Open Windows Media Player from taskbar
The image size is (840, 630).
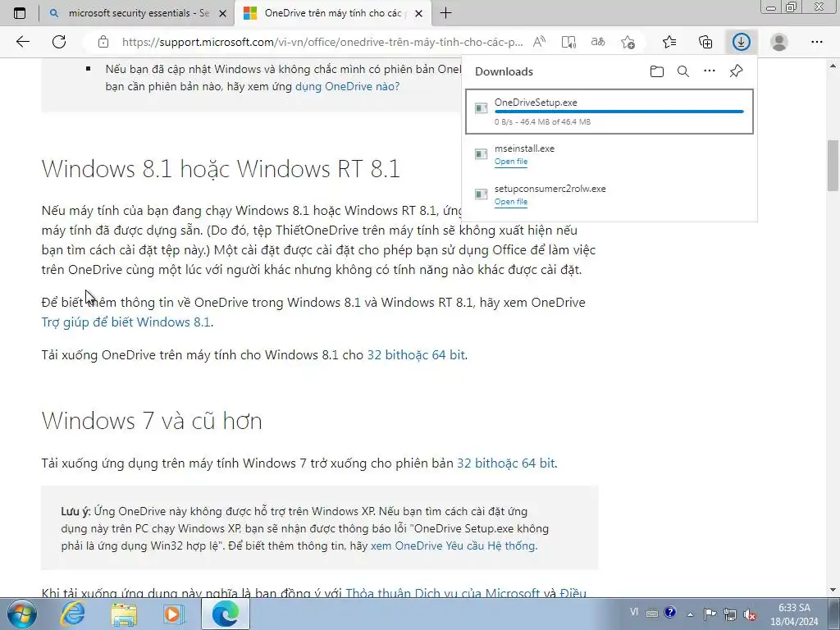tap(174, 614)
